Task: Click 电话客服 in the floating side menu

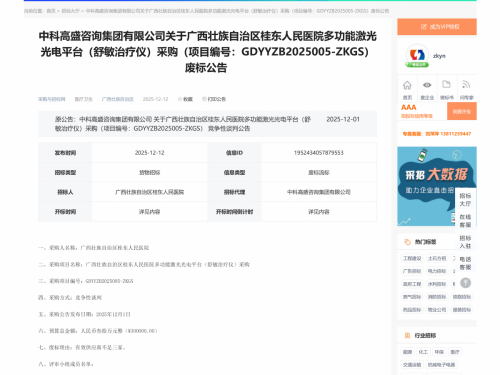Action: click(x=465, y=263)
